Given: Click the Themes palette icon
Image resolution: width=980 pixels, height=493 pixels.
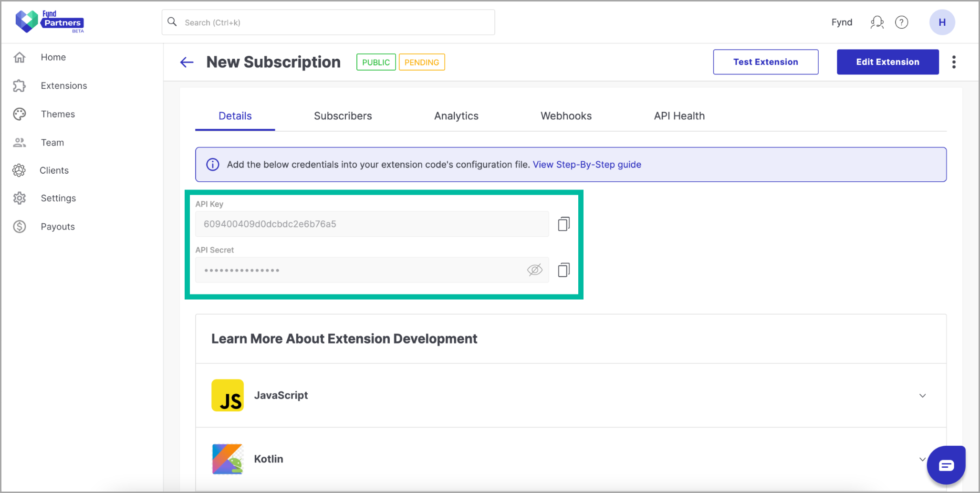Looking at the screenshot, I should tap(20, 114).
